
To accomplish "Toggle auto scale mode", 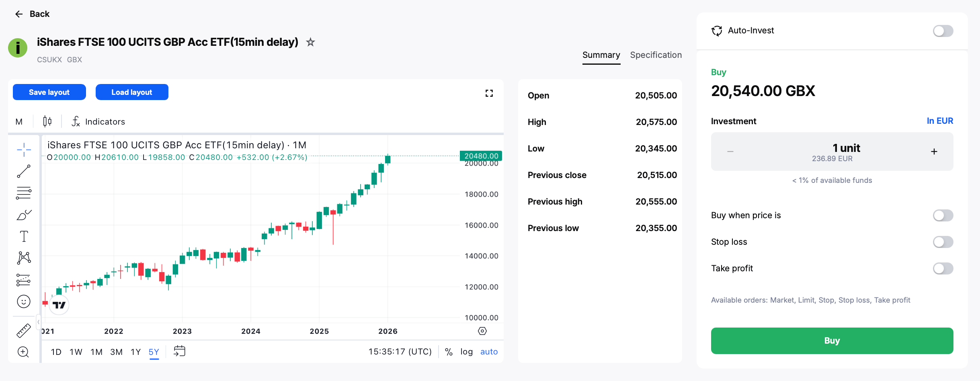I will coord(489,352).
